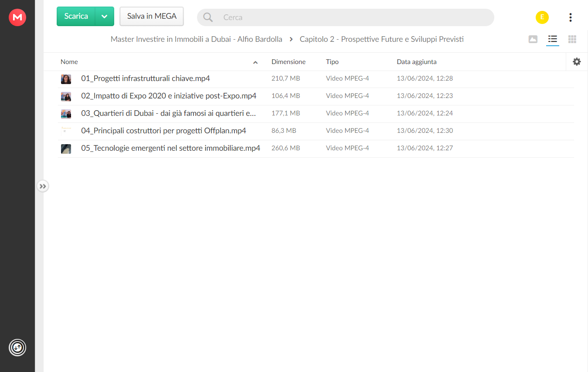Click the yellow E account avatar
Screen dimensions: 588x372
point(542,17)
